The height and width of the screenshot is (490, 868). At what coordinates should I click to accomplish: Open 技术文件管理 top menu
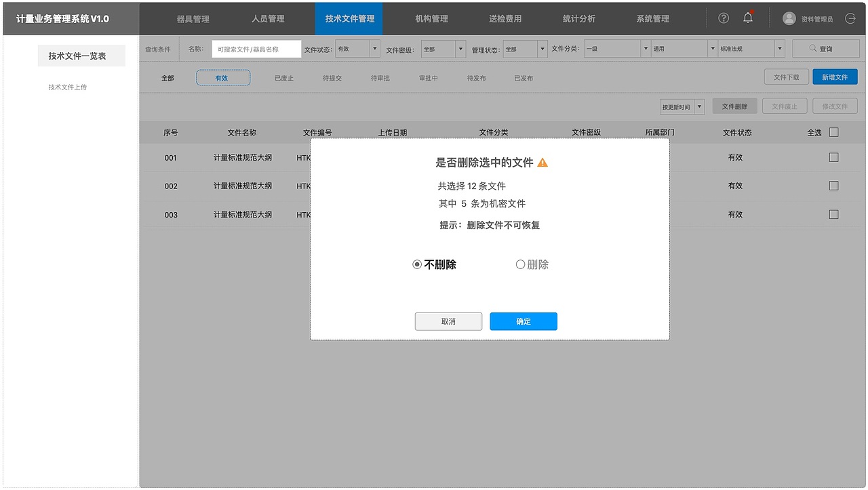(x=349, y=18)
